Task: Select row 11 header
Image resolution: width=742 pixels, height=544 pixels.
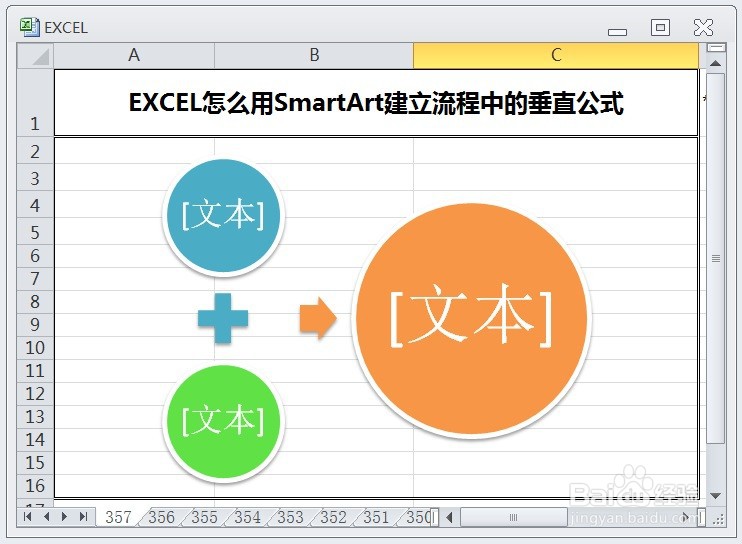Action: tap(35, 371)
